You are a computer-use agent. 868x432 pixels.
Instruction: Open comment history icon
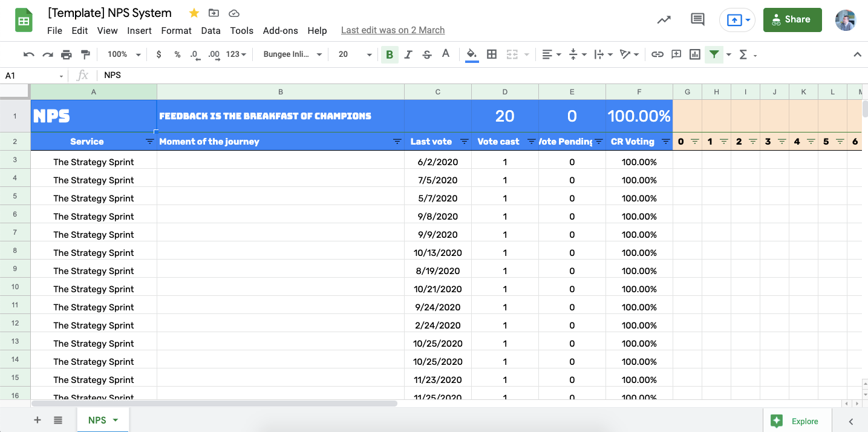click(697, 19)
